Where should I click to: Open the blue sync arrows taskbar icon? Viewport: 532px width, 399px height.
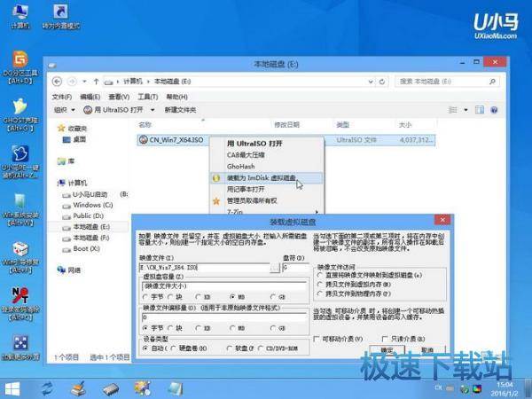point(47,389)
